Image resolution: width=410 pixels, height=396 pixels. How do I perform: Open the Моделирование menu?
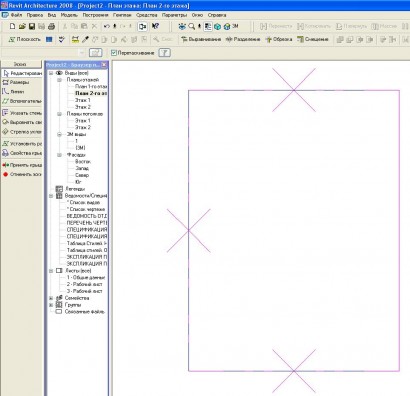[x=69, y=15]
